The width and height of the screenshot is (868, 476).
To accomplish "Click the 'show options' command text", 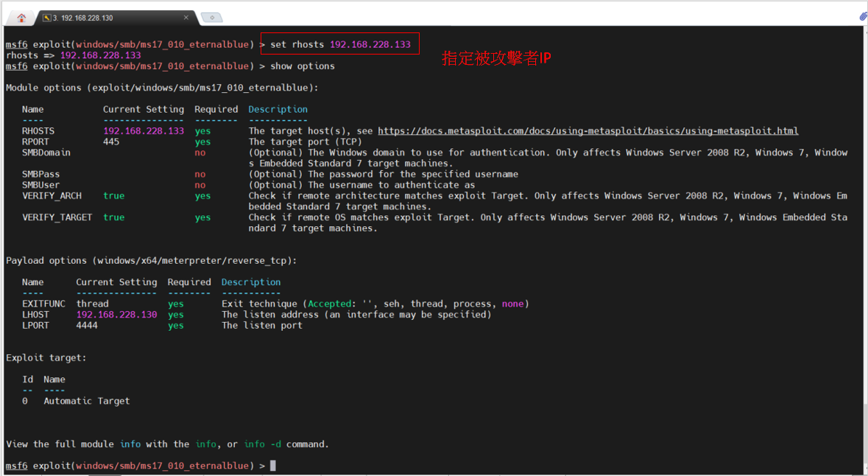I will click(303, 66).
